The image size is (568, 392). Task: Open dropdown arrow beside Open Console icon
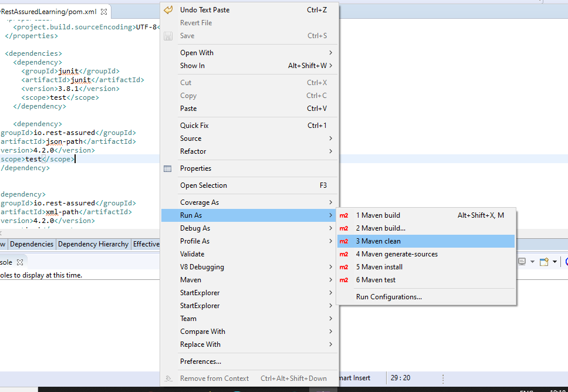tap(555, 262)
